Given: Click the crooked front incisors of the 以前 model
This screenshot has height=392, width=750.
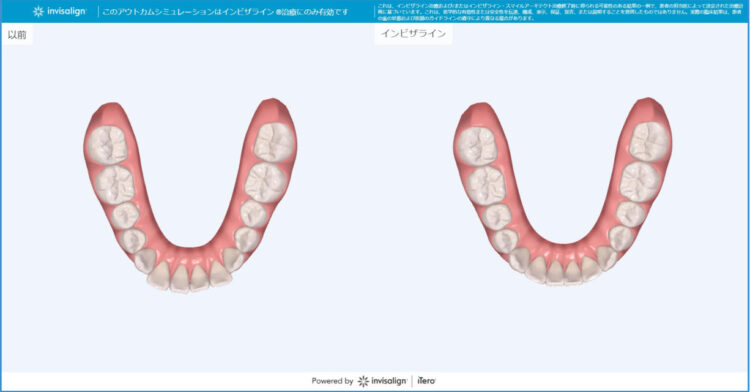Looking at the screenshot, I should (189, 277).
